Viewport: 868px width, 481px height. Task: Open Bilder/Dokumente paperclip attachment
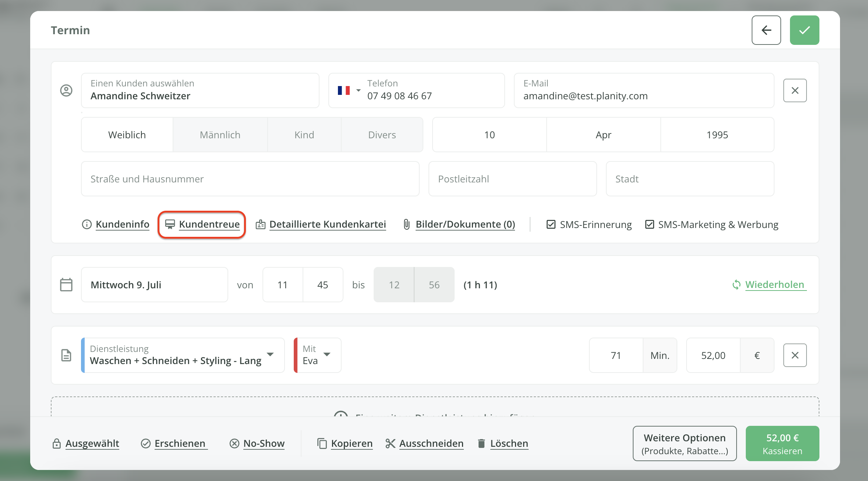pyautogui.click(x=406, y=224)
